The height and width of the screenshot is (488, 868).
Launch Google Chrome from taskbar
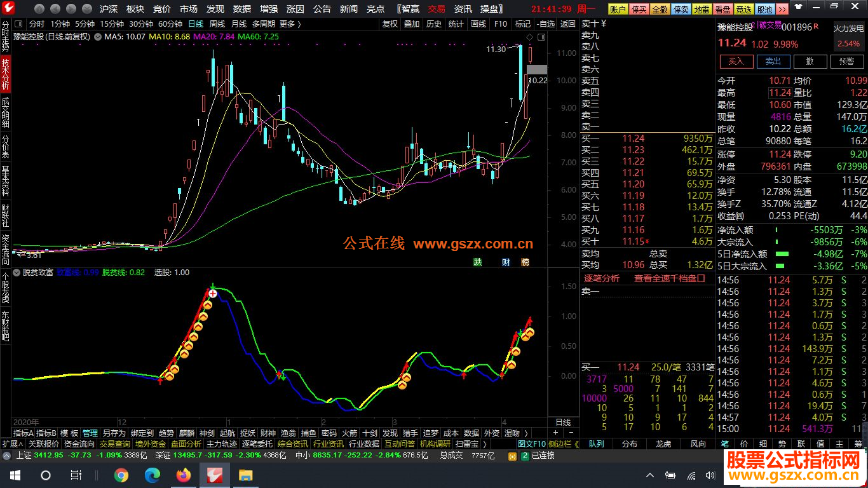coord(121,475)
